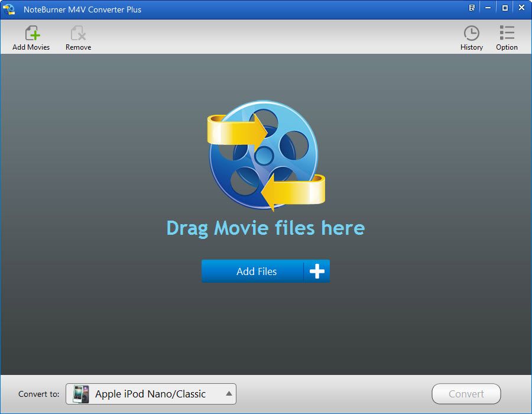This screenshot has width=532, height=414.
Task: Click the blue Add Files button
Action: click(265, 271)
